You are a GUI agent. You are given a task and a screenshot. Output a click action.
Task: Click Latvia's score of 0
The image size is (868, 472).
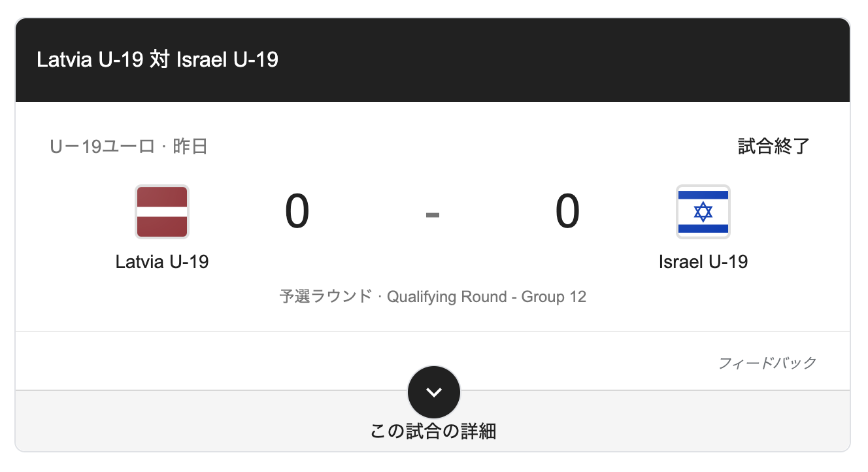click(297, 212)
